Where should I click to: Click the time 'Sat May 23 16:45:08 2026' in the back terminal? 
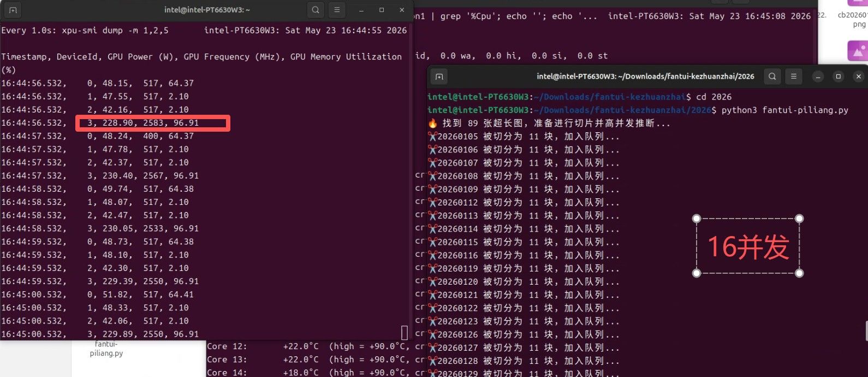tap(750, 16)
